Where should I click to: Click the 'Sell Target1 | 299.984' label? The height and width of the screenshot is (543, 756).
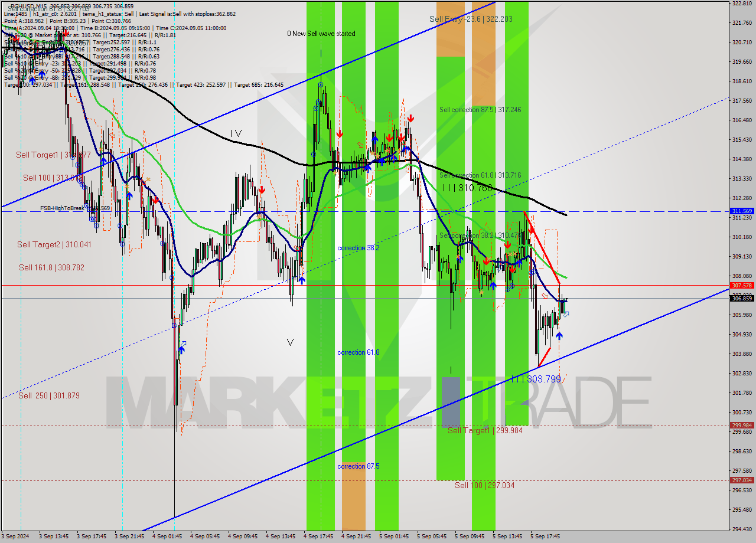point(485,430)
